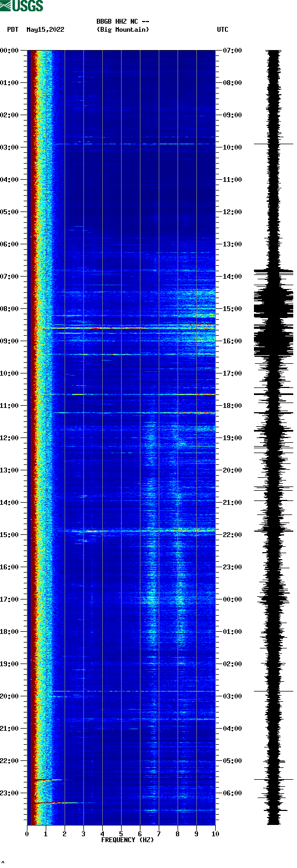Click the USGS logo
The image size is (297, 868).
click(22, 6)
